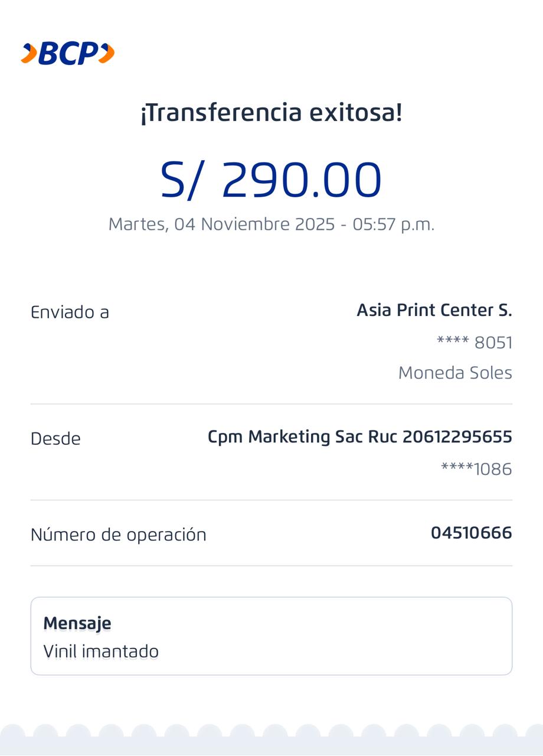This screenshot has height=756, width=543.
Task: Select the S/ 290.00 transfer amount
Action: coord(271,180)
